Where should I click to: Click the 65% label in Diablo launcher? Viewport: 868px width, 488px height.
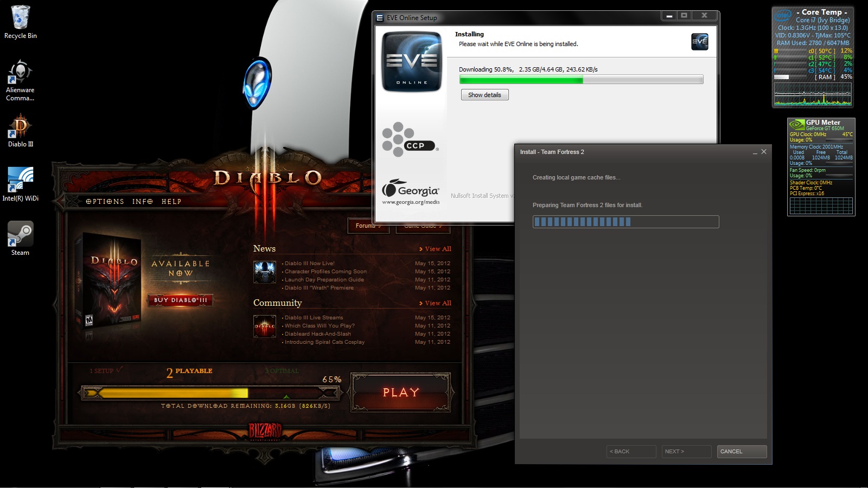coord(331,380)
